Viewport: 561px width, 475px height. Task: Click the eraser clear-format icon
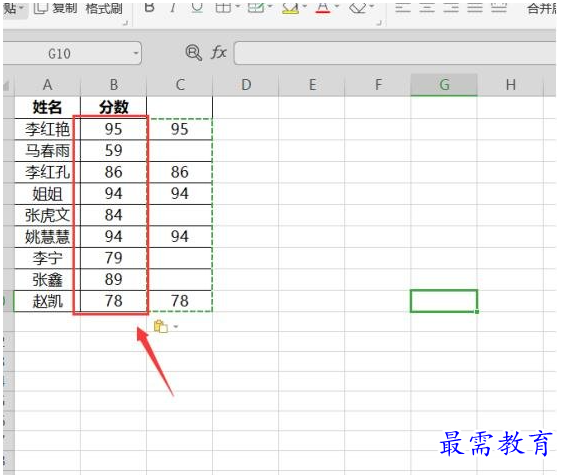(x=358, y=7)
